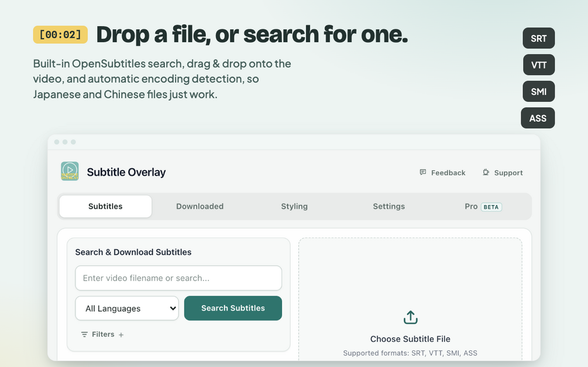Open the Support link
This screenshot has height=367, width=588.
tap(503, 172)
